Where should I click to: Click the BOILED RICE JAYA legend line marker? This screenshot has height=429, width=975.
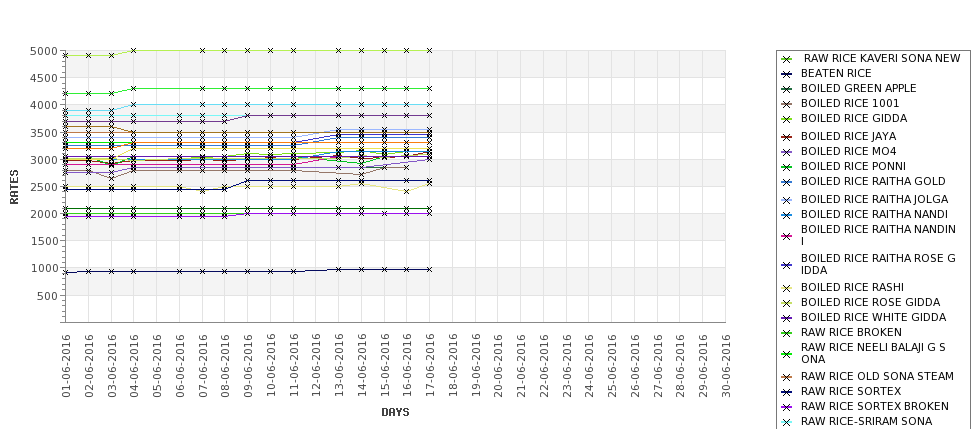coord(787,136)
